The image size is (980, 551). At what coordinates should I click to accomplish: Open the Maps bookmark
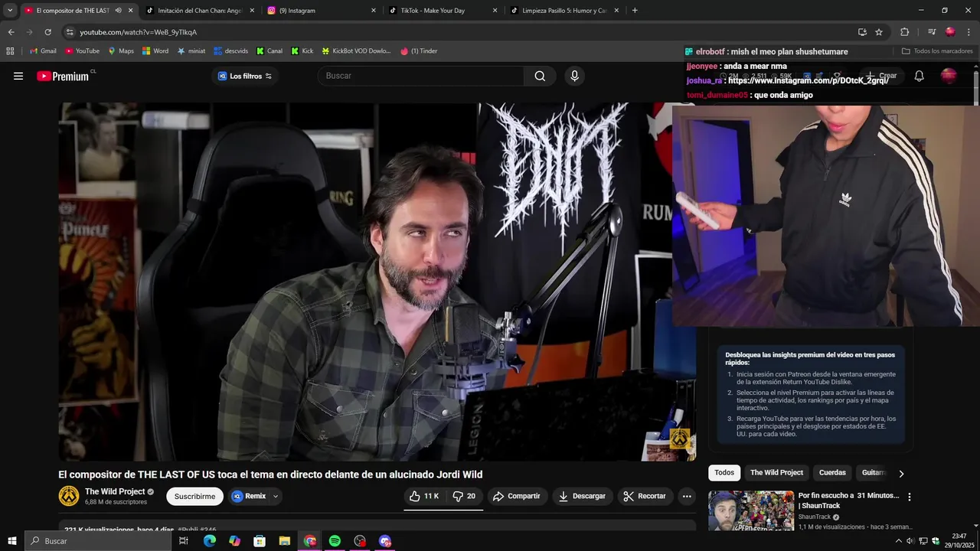121,51
